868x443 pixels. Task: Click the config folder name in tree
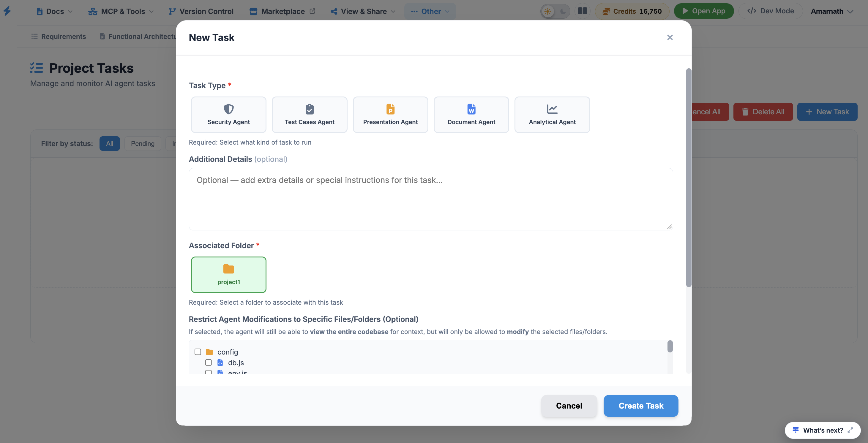228,352
